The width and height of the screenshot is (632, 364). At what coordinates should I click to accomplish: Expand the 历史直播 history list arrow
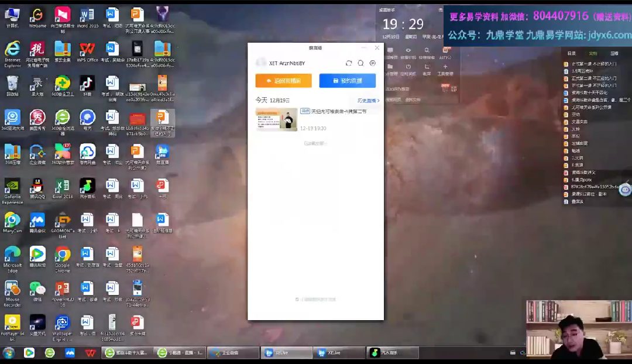(x=369, y=101)
